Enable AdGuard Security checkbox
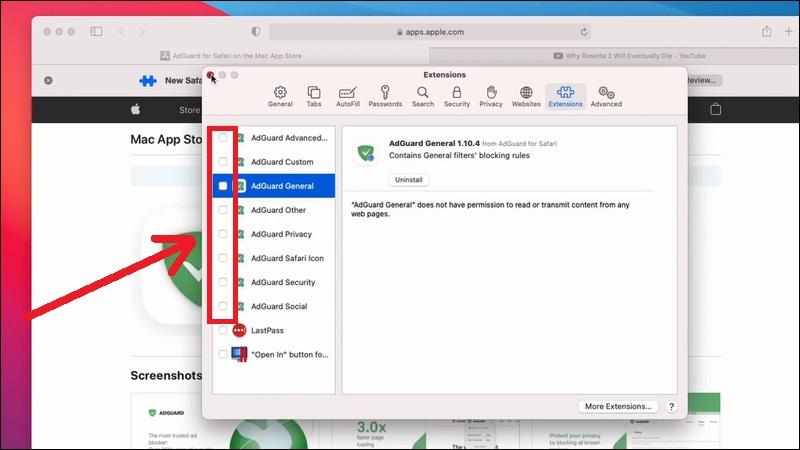Viewport: 800px width, 450px height. point(223,282)
